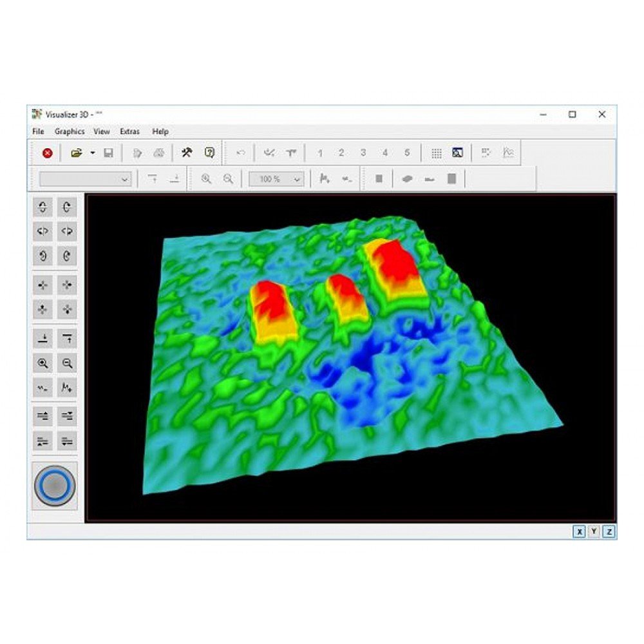This screenshot has width=644, height=644.
Task: Open the hammer and wrench preferences icon
Action: coord(187,153)
